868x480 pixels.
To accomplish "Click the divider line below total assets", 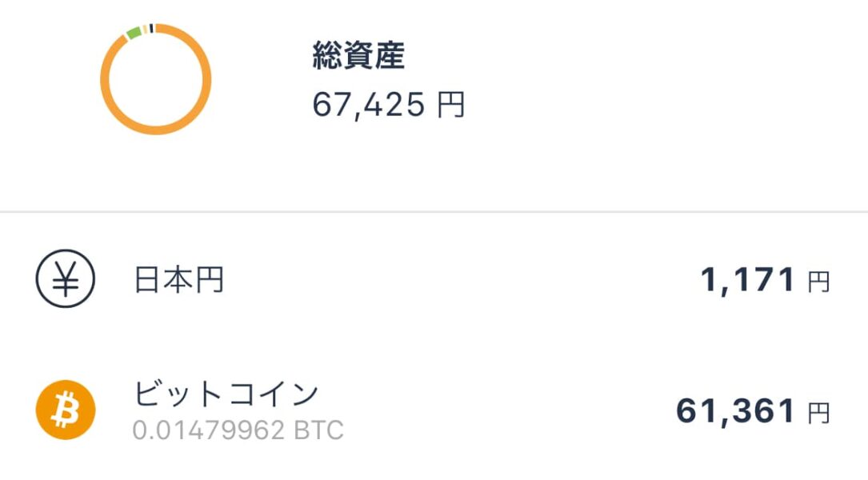I will point(434,211).
